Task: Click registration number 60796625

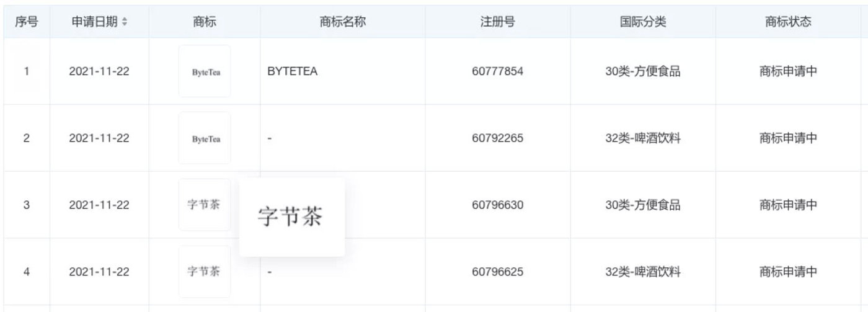Action: pos(497,272)
